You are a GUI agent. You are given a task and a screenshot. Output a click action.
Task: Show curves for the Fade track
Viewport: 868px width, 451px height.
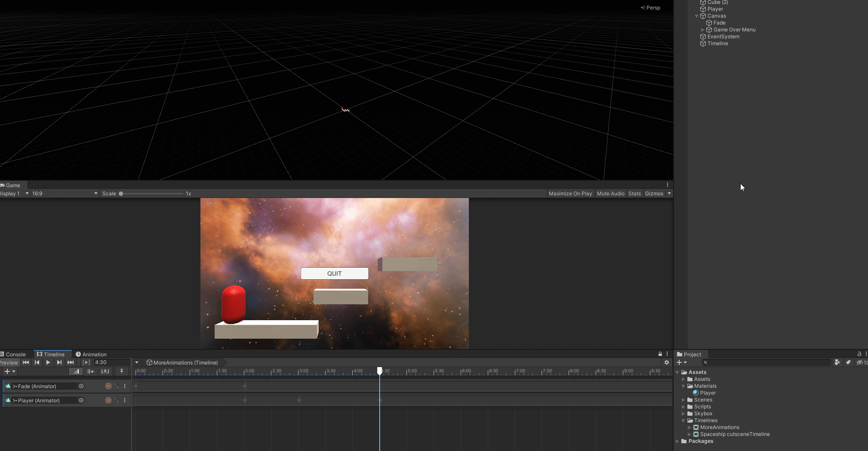pos(117,386)
